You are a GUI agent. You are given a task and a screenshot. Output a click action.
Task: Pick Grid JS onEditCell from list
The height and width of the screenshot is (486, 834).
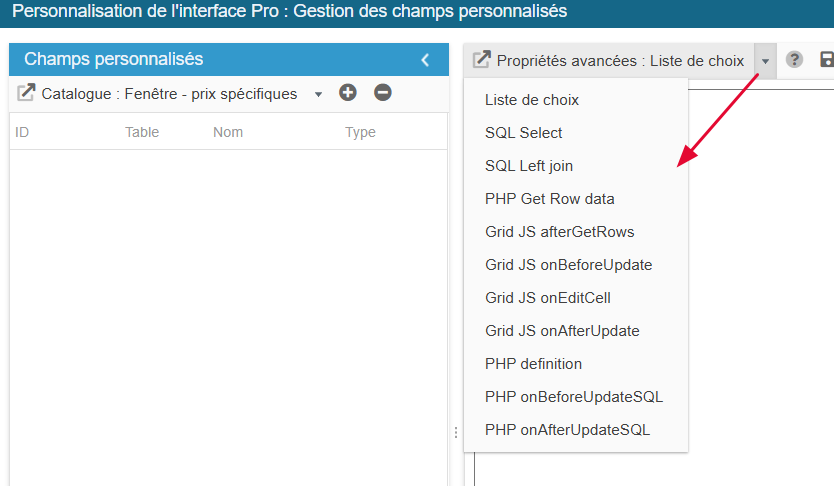coord(548,298)
